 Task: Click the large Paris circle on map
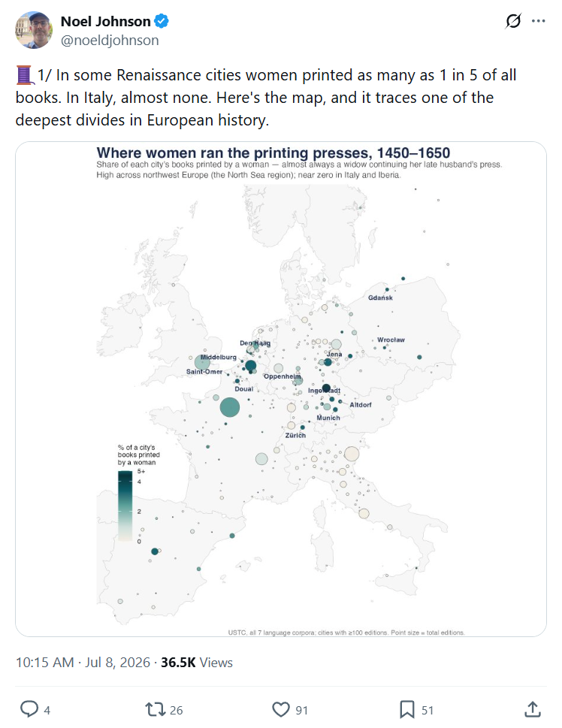pos(229,407)
